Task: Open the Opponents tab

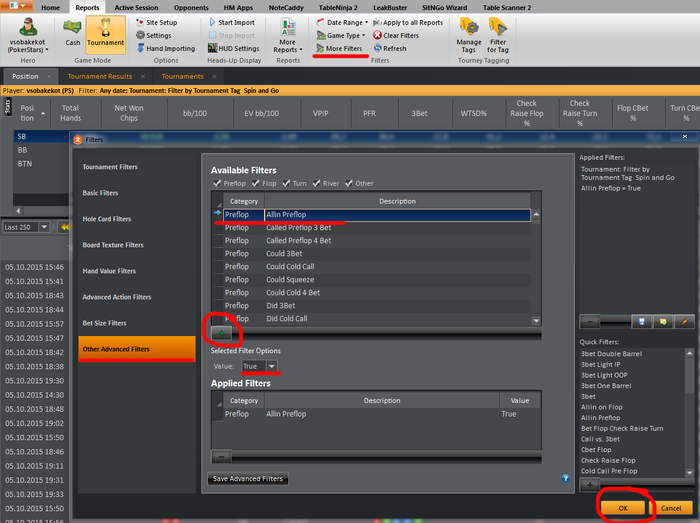Action: [191, 8]
